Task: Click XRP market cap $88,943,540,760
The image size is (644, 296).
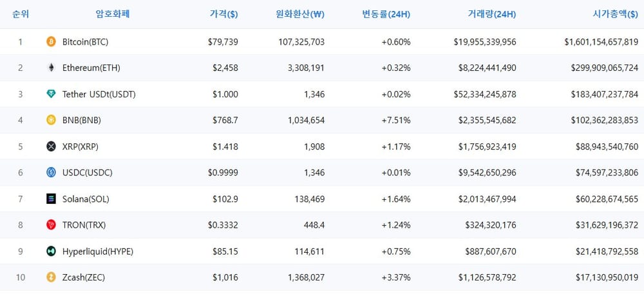Action: click(x=607, y=146)
